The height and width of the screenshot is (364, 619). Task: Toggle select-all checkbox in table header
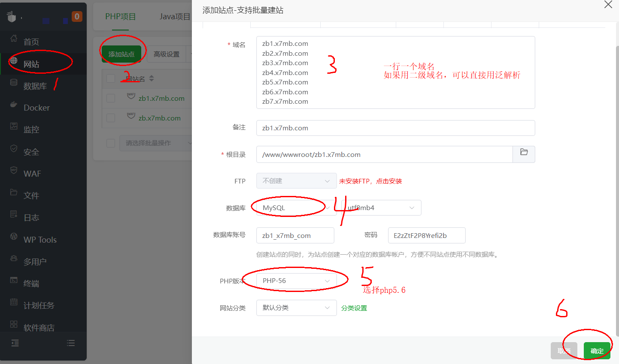coord(111,78)
